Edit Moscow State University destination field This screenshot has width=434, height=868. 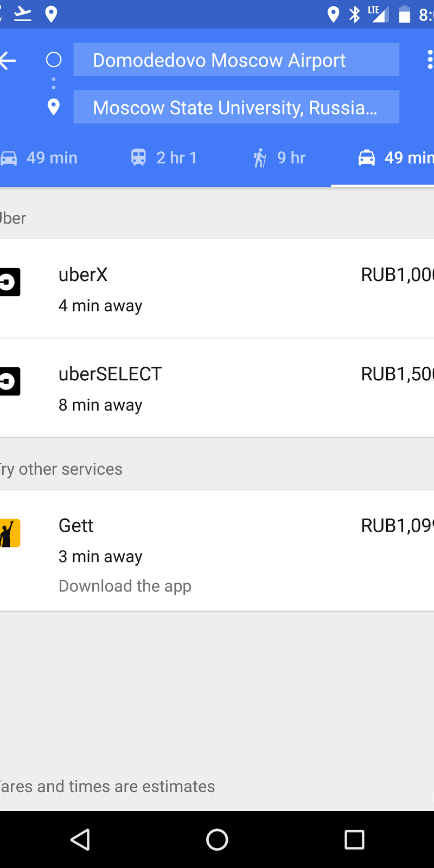[236, 107]
